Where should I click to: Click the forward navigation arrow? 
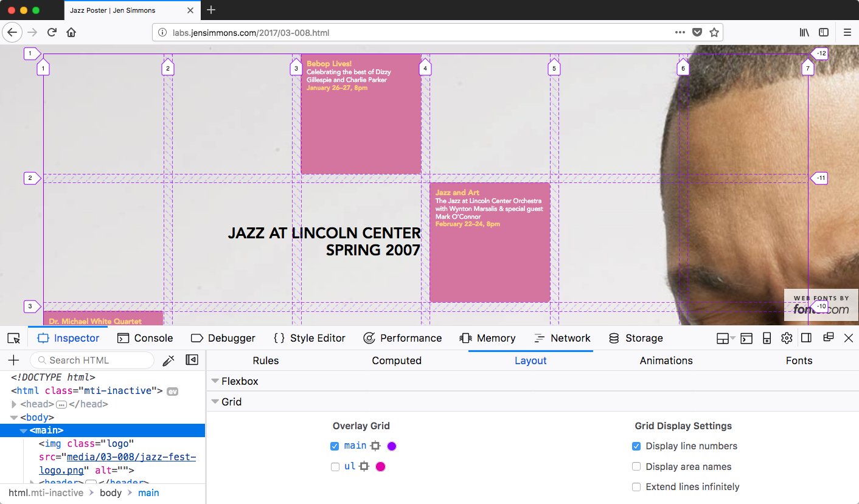click(32, 32)
